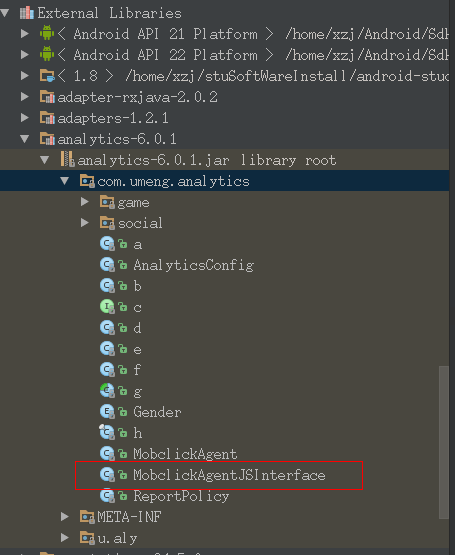The height and width of the screenshot is (555, 455).
Task: Expand the adapter-rxjava-2.0.2 library
Action: 25,97
